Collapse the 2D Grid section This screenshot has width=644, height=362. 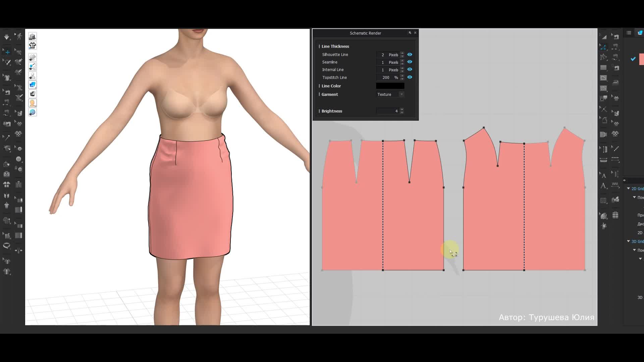(x=629, y=189)
